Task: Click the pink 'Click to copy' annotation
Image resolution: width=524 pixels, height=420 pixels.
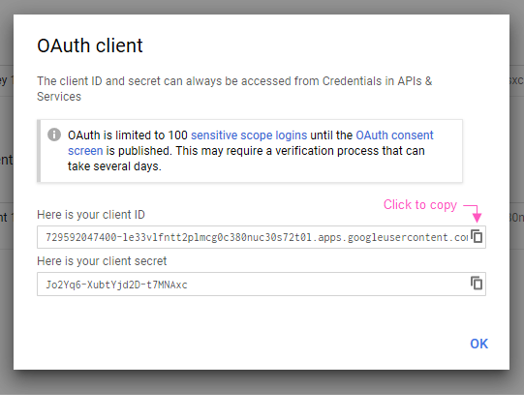Action: 420,205
